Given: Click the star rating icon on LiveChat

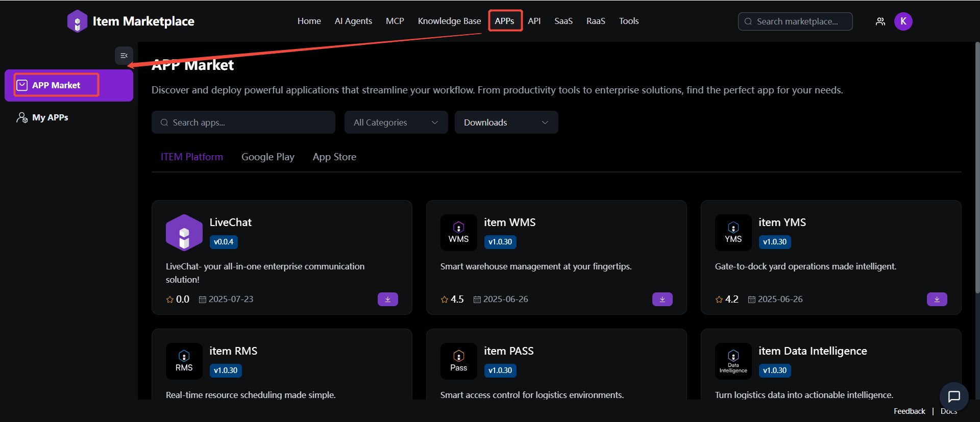Looking at the screenshot, I should [x=170, y=300].
